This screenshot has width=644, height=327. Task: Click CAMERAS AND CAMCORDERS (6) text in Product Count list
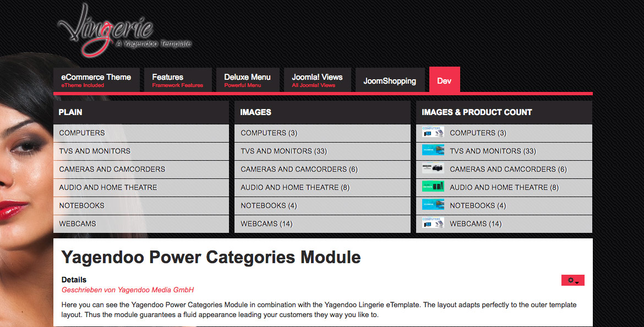pos(508,169)
